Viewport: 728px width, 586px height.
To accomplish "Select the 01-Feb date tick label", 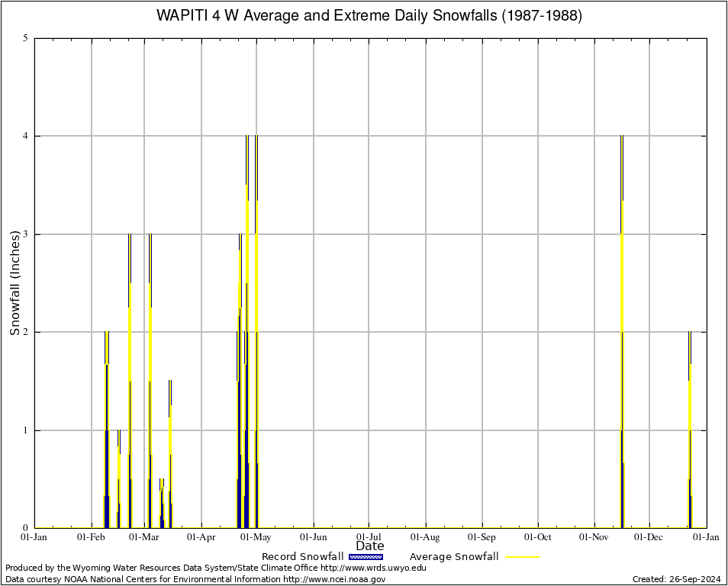I will [x=91, y=537].
